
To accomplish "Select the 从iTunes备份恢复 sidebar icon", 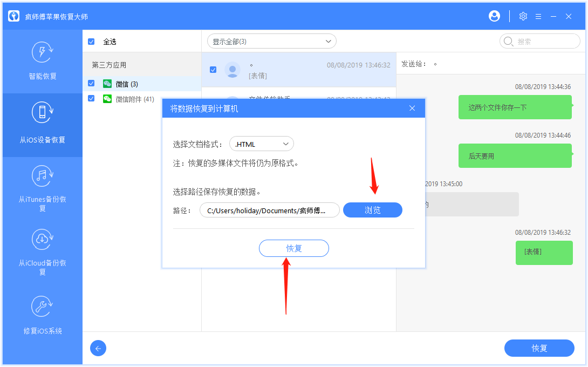I will 42,176.
